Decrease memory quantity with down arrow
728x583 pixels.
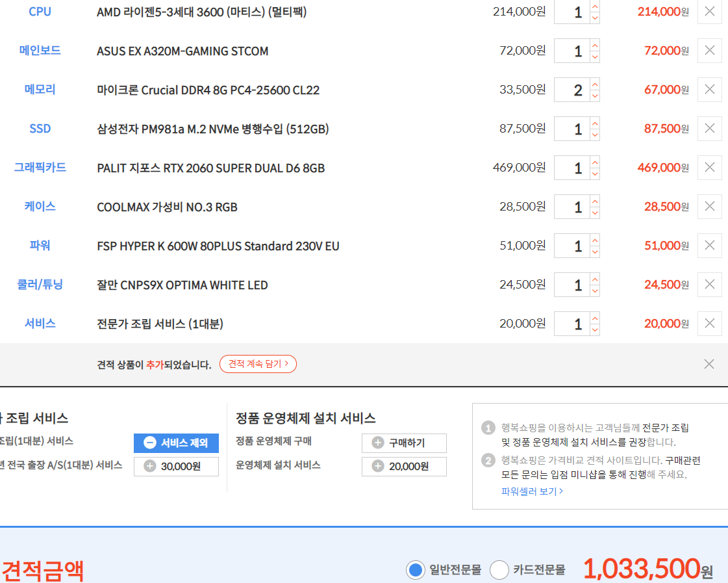[595, 96]
